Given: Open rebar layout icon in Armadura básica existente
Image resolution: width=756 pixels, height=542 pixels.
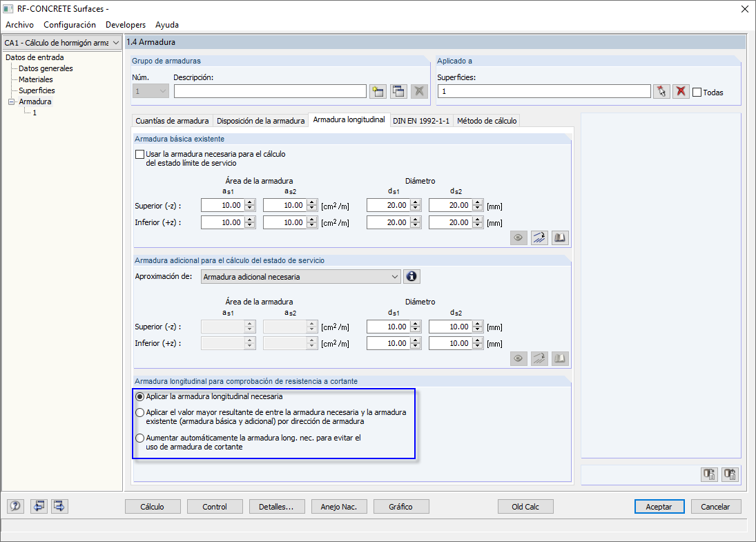Looking at the screenshot, I should pyautogui.click(x=539, y=238).
